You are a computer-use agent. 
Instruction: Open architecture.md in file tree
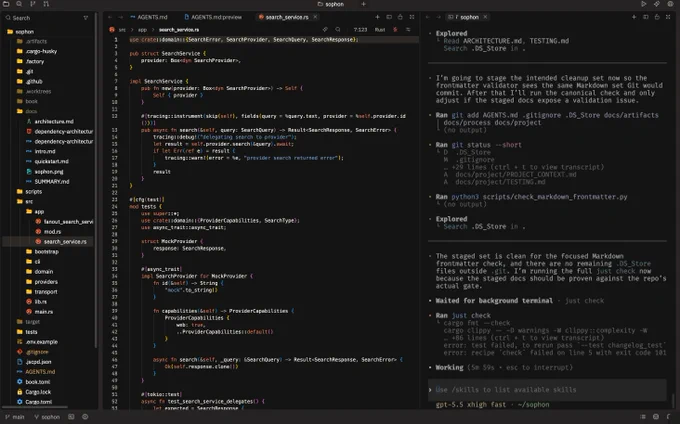tap(50, 121)
